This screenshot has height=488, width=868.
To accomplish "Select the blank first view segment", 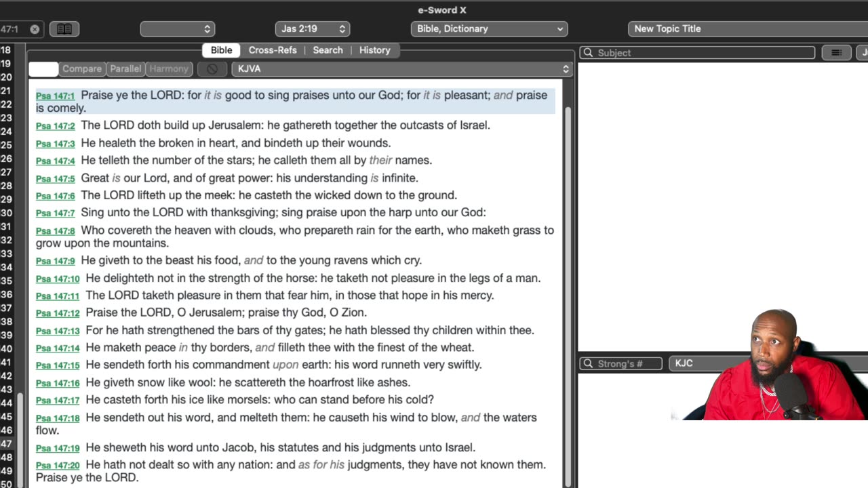I will [43, 69].
